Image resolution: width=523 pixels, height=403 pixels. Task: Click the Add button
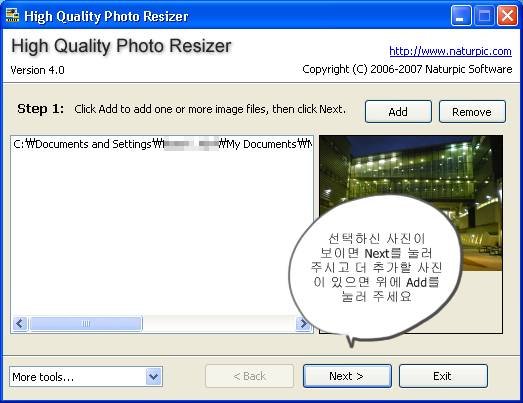point(398,112)
